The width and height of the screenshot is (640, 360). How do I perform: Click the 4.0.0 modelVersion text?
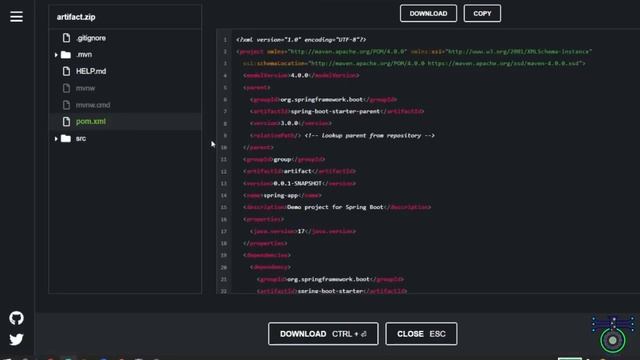(x=299, y=75)
